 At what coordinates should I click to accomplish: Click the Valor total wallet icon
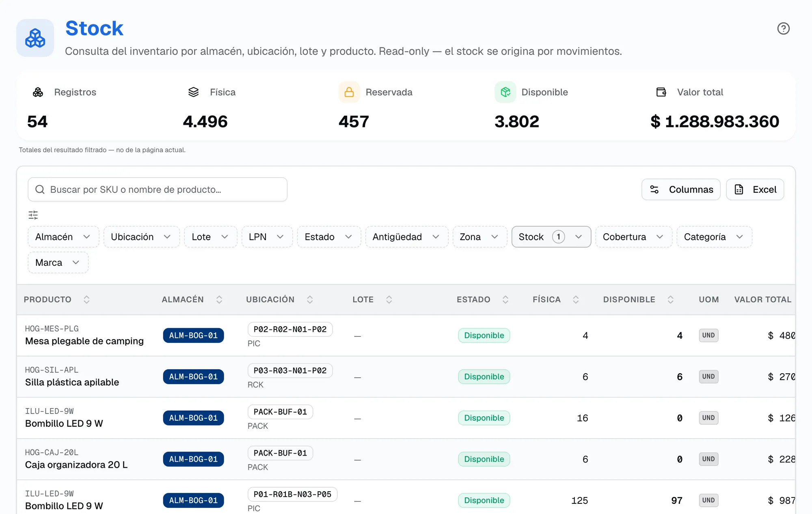click(661, 92)
